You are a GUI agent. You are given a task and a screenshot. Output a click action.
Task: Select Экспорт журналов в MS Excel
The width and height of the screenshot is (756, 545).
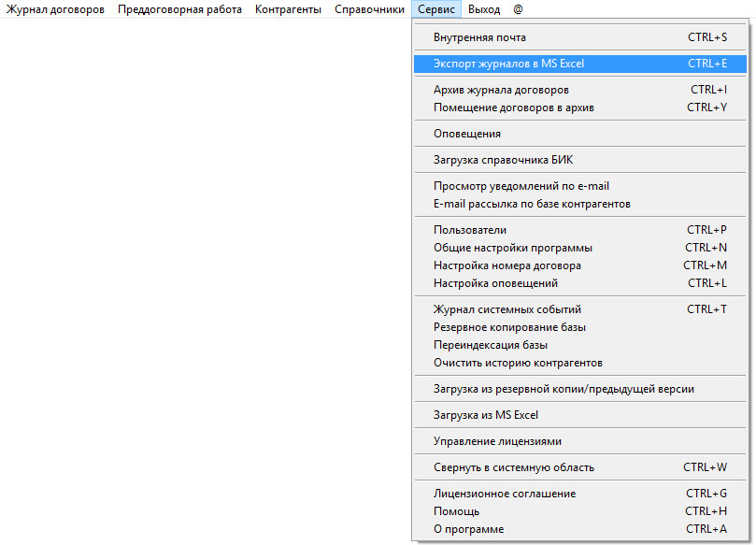click(508, 64)
